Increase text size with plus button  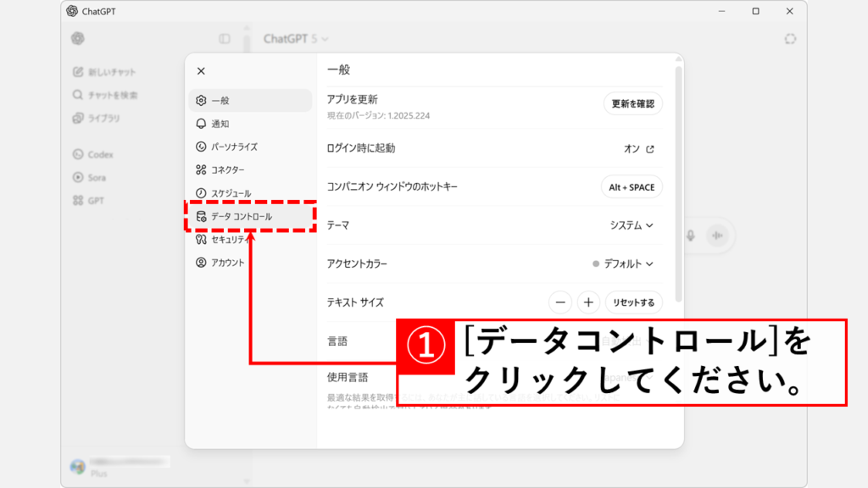588,302
